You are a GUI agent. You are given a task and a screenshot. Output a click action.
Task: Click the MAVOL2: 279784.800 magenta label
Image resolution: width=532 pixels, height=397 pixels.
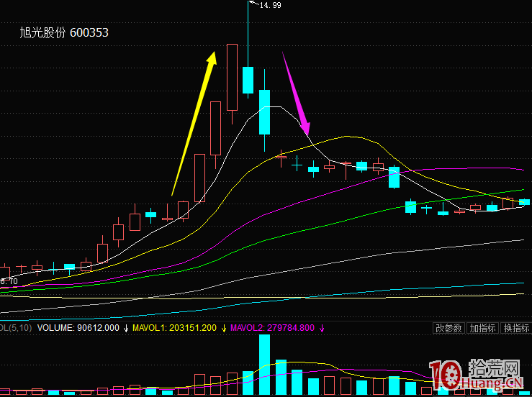click(x=272, y=328)
